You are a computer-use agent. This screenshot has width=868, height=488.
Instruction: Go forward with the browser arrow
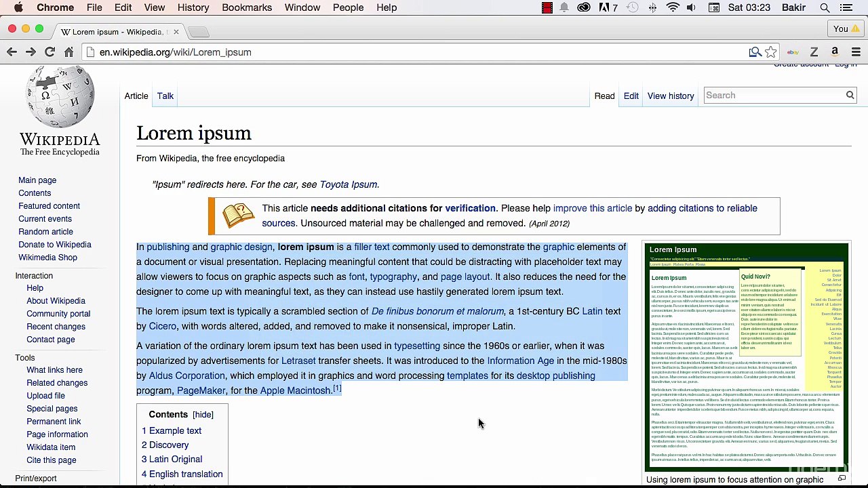(x=31, y=52)
